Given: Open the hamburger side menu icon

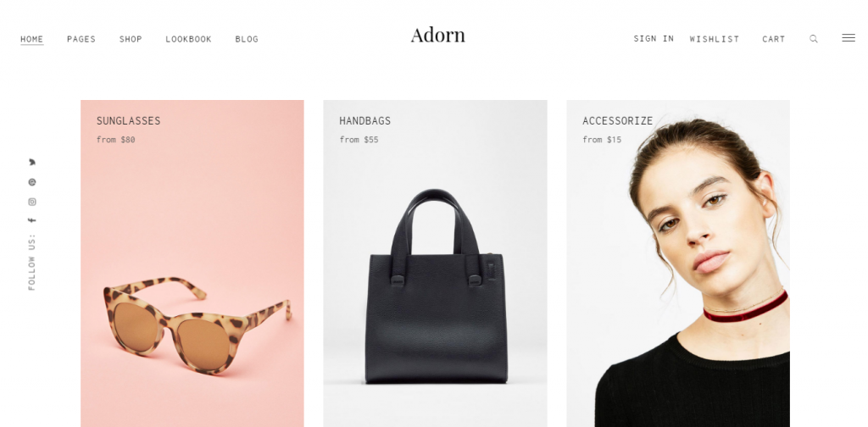Looking at the screenshot, I should point(848,37).
